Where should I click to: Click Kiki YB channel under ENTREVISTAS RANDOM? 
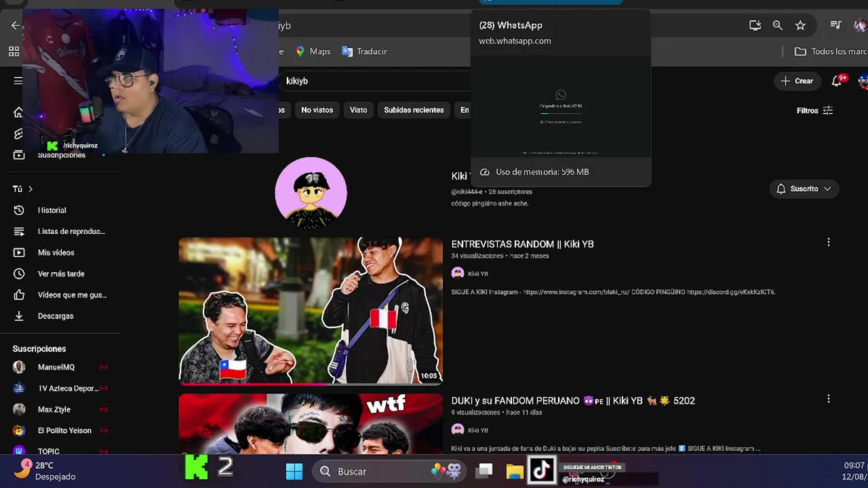tap(477, 274)
